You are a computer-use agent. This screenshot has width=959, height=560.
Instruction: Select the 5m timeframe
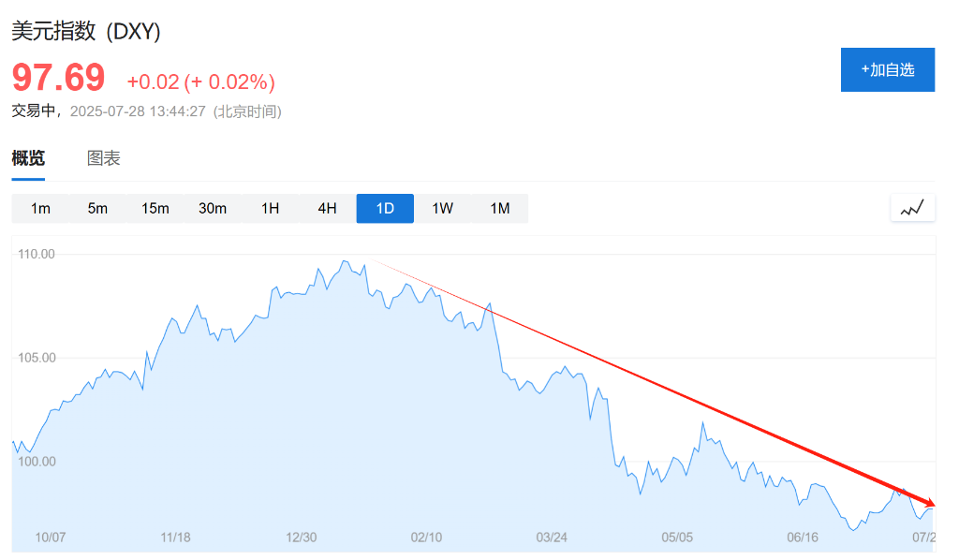97,208
